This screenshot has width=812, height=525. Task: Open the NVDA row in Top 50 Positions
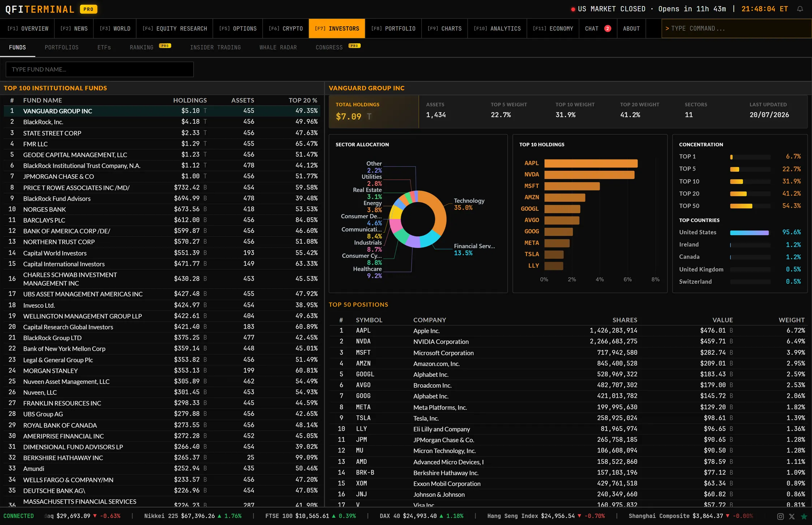[x=568, y=342]
